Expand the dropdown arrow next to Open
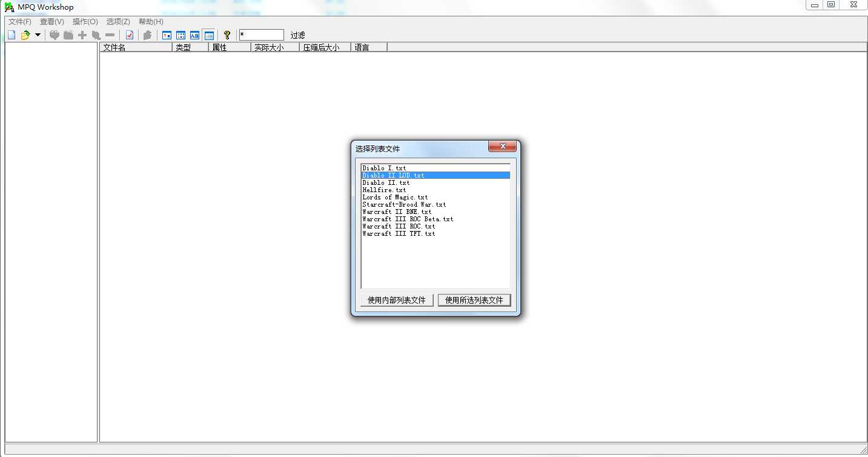This screenshot has height=457, width=868. pyautogui.click(x=38, y=35)
